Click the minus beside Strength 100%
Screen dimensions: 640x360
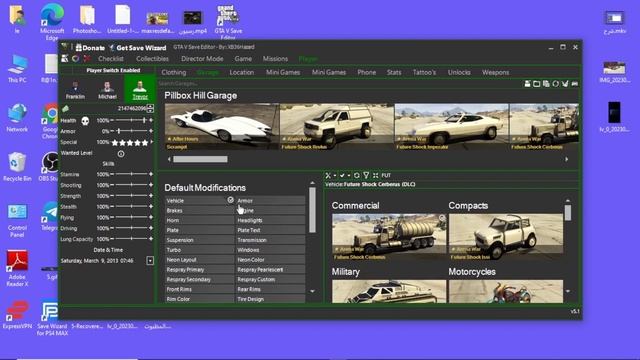click(112, 196)
